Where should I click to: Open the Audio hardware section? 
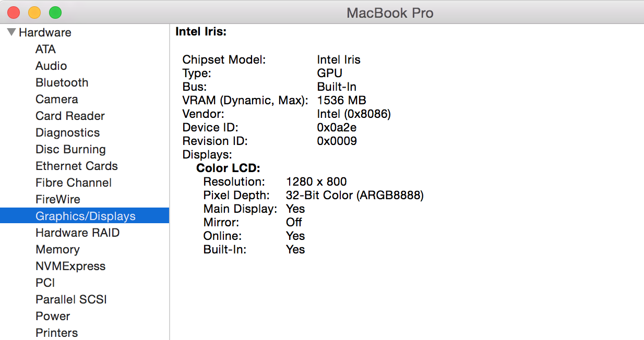pos(51,66)
